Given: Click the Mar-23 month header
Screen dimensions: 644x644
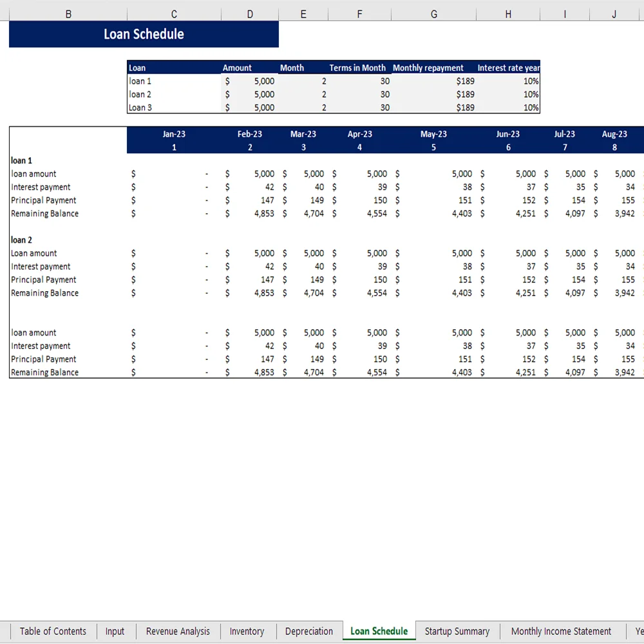Looking at the screenshot, I should (303, 134).
